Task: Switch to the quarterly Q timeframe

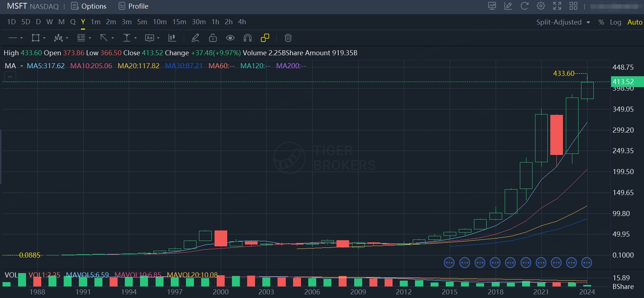Action: point(73,22)
